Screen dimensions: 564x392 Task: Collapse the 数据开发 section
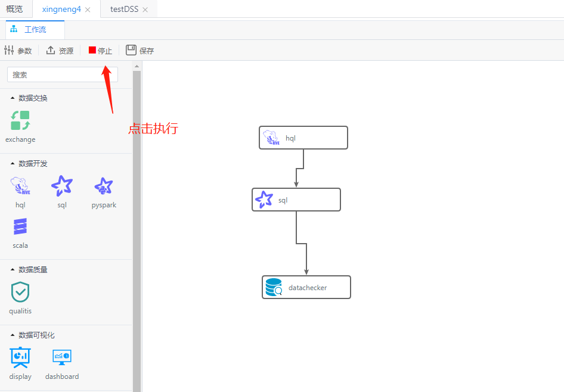pyautogui.click(x=28, y=163)
